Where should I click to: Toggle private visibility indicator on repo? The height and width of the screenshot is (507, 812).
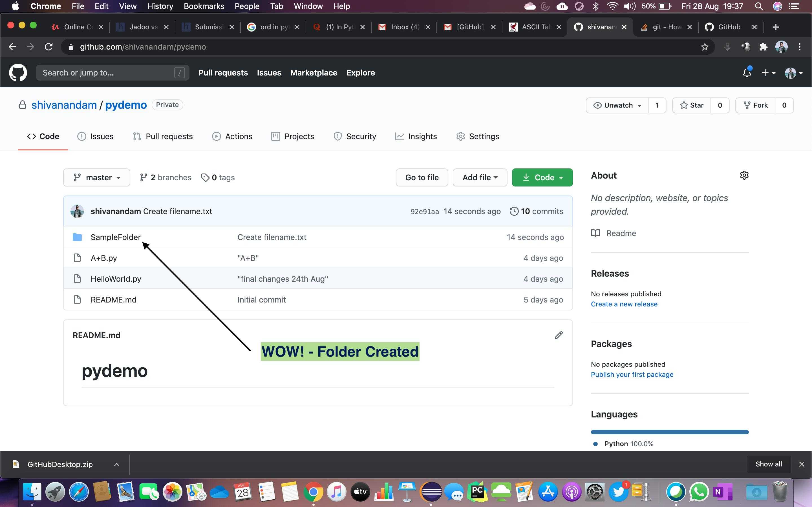coord(167,104)
